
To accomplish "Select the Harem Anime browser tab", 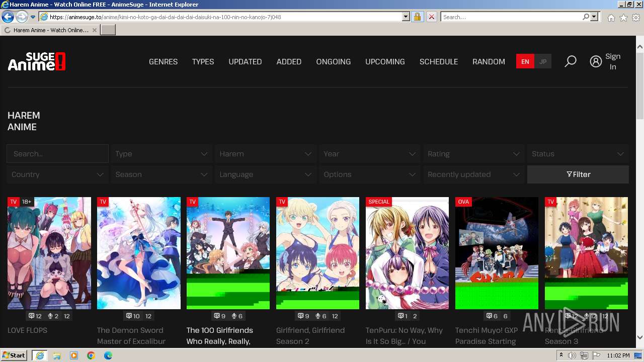I will 50,30.
